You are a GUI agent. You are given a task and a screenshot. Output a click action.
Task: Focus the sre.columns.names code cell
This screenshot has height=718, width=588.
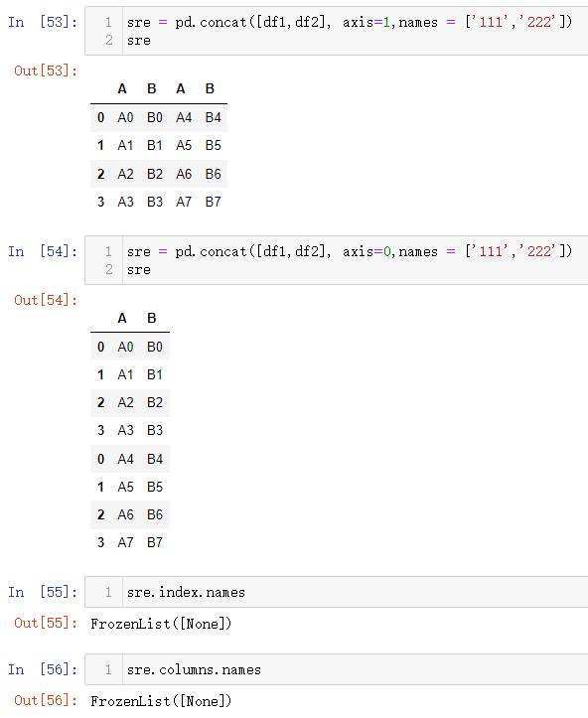point(337,669)
